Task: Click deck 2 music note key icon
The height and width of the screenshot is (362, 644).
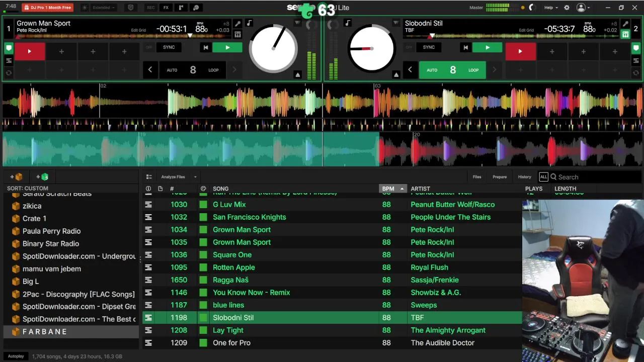Action: coord(348,23)
